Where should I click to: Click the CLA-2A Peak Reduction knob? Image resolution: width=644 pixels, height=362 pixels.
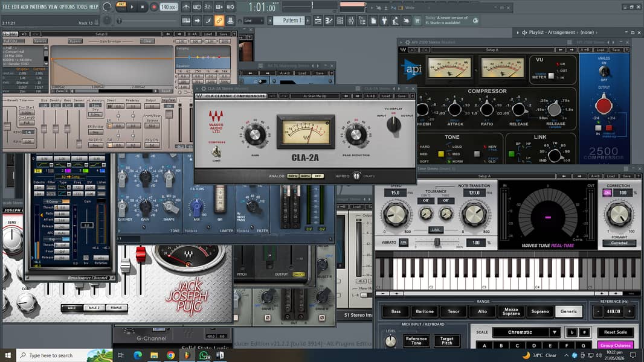click(x=356, y=135)
